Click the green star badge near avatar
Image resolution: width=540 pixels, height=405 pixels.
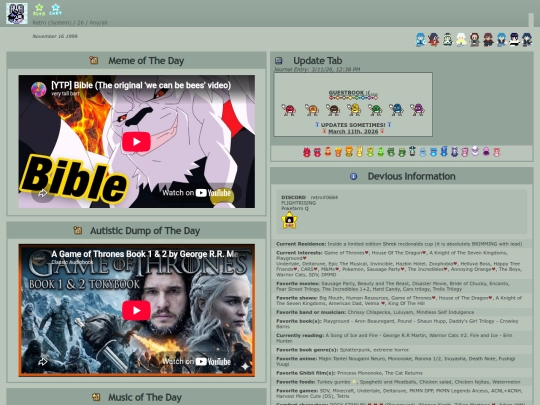[39, 10]
